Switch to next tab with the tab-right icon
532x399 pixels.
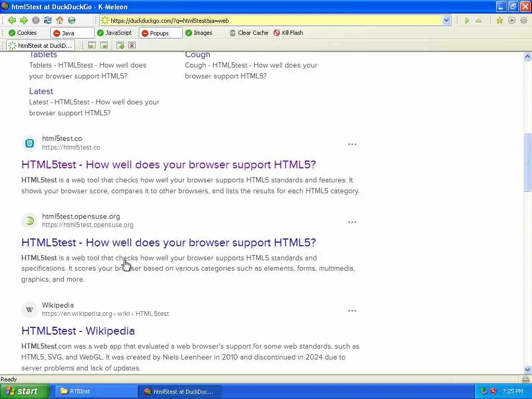coord(104,45)
